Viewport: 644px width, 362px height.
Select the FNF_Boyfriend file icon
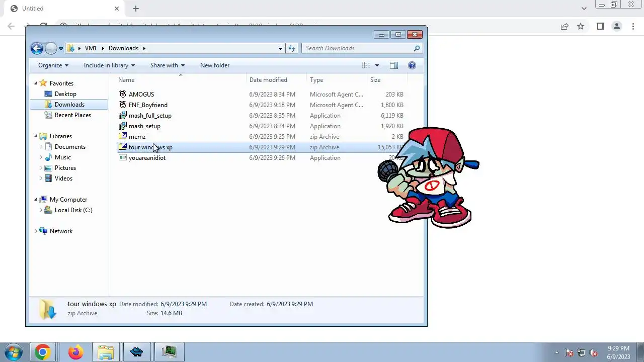(123, 105)
